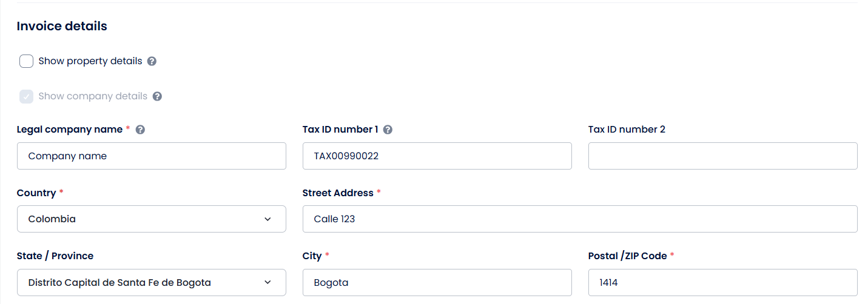Edit the Tax ID number 1 field
This screenshot has height=304, width=868.
[437, 156]
